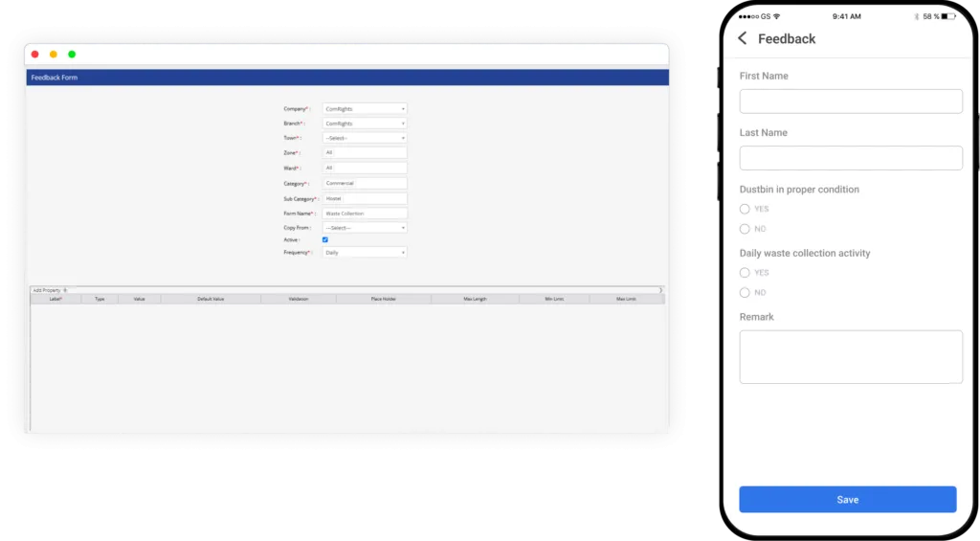Select YES for Daily waste collection activity

click(x=745, y=273)
